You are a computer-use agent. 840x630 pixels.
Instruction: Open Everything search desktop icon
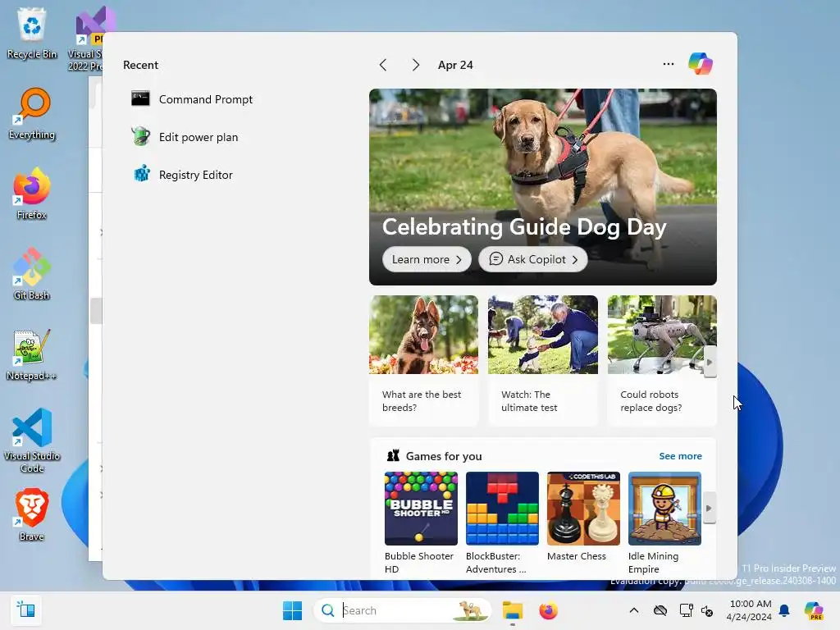coord(32,113)
